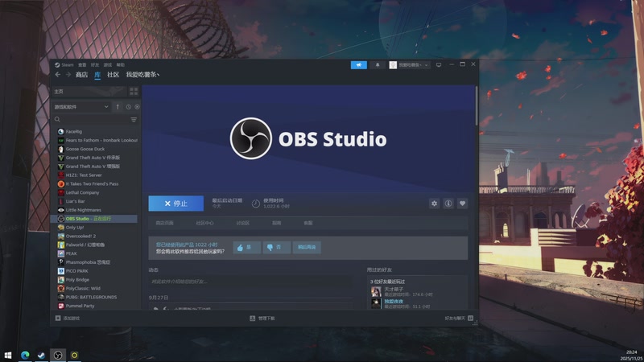Open the info icon for OBS Studio
Image resolution: width=644 pixels, height=362 pixels.
click(448, 204)
